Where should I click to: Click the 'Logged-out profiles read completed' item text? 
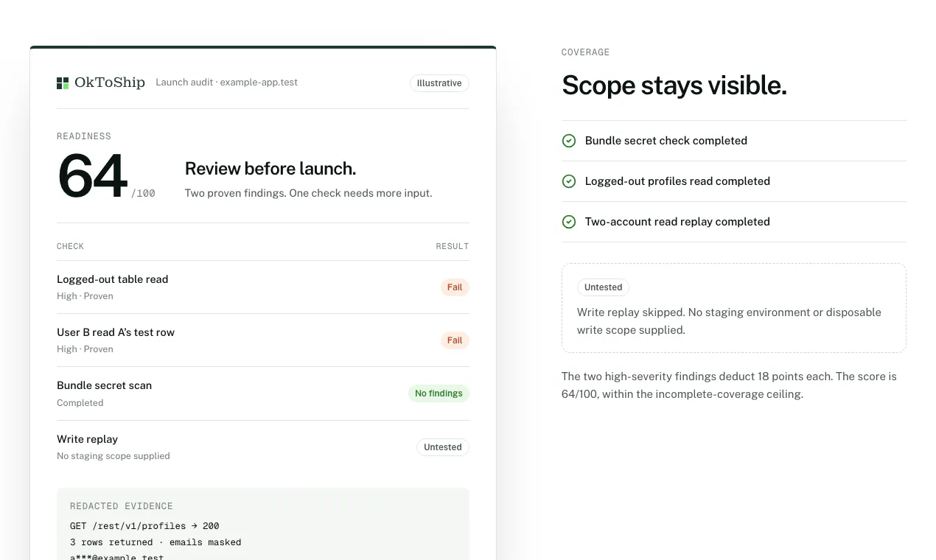678,181
